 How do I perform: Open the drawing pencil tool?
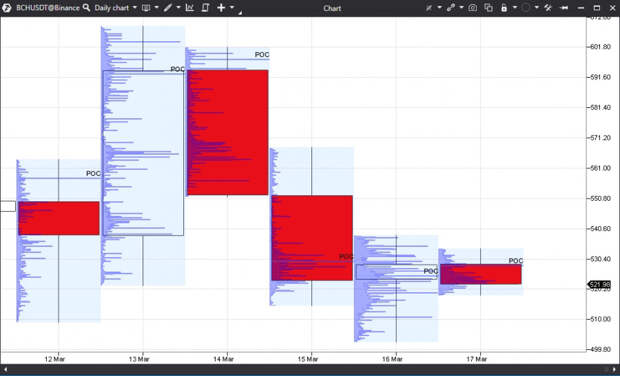pos(168,8)
